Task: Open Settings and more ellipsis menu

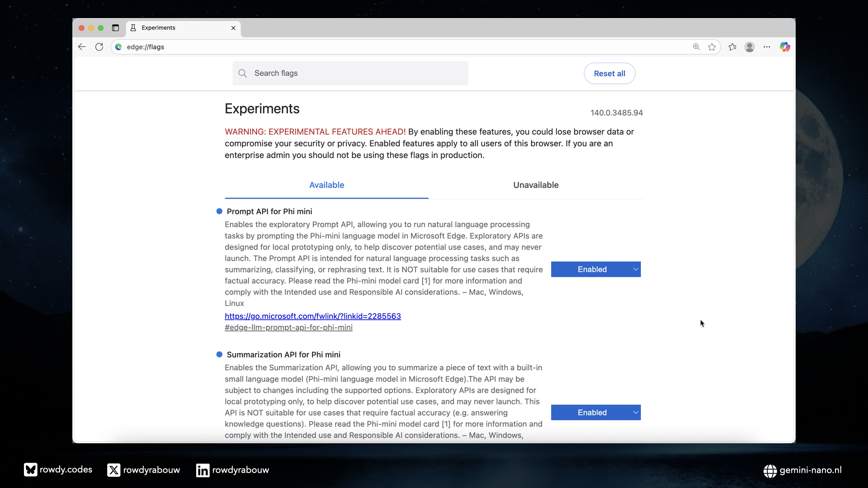Action: point(767,47)
